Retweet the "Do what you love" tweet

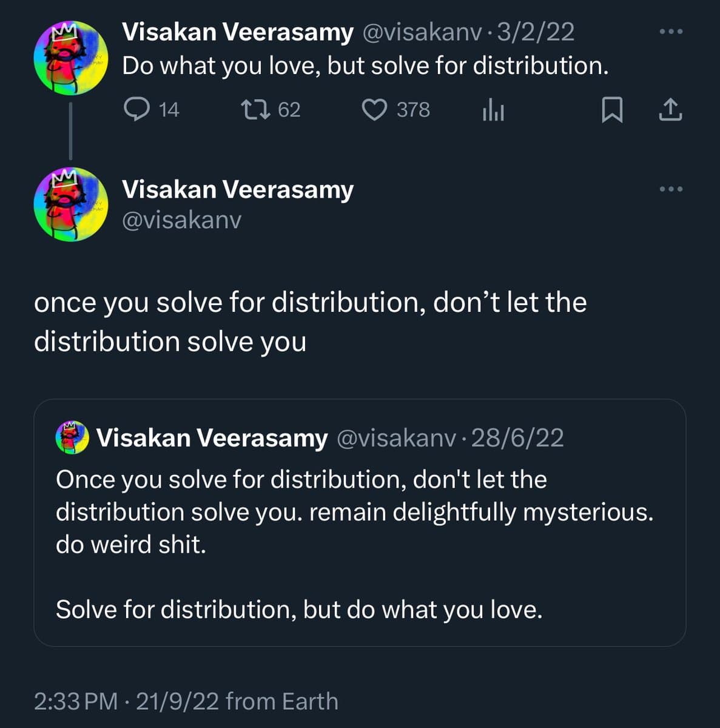click(256, 109)
